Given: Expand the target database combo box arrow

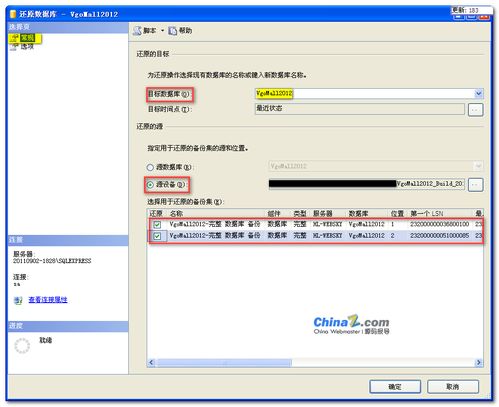Looking at the screenshot, I should (x=479, y=94).
